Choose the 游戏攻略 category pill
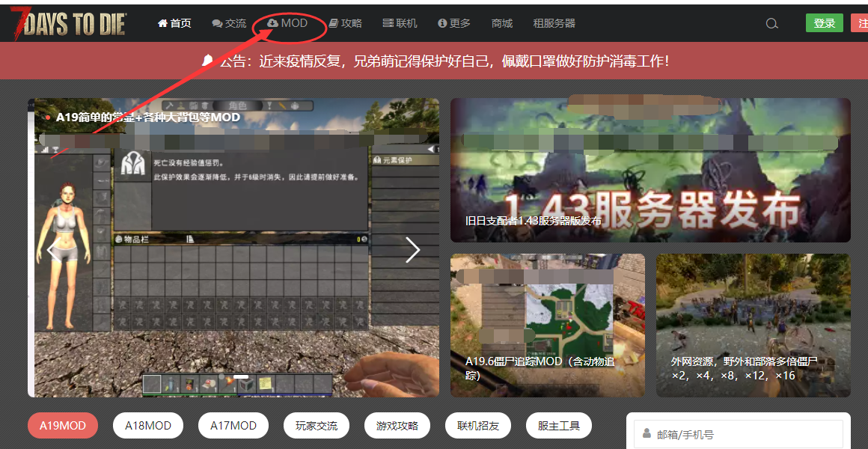Viewport: 868px width, 449px height. (397, 426)
